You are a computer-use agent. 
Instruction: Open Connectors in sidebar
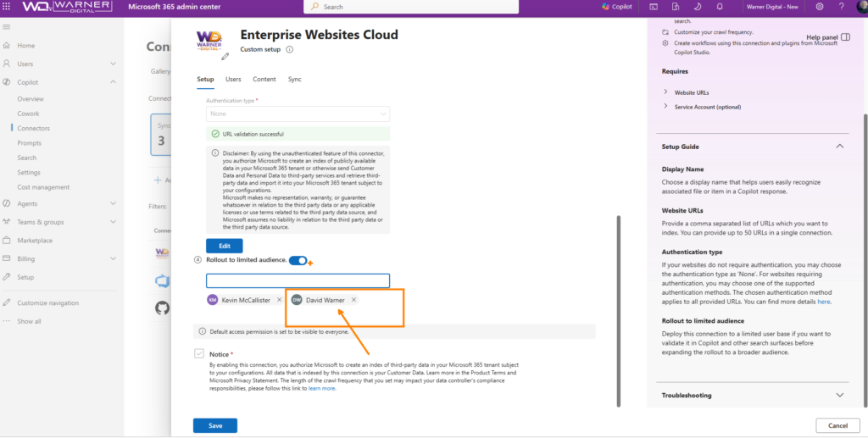[33, 128]
